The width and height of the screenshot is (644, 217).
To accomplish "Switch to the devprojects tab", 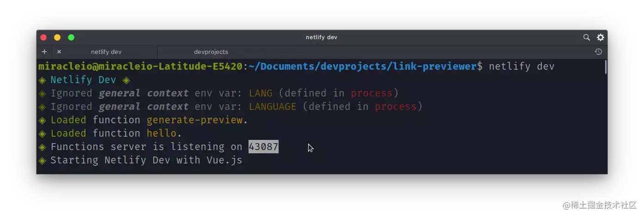I will [x=211, y=52].
